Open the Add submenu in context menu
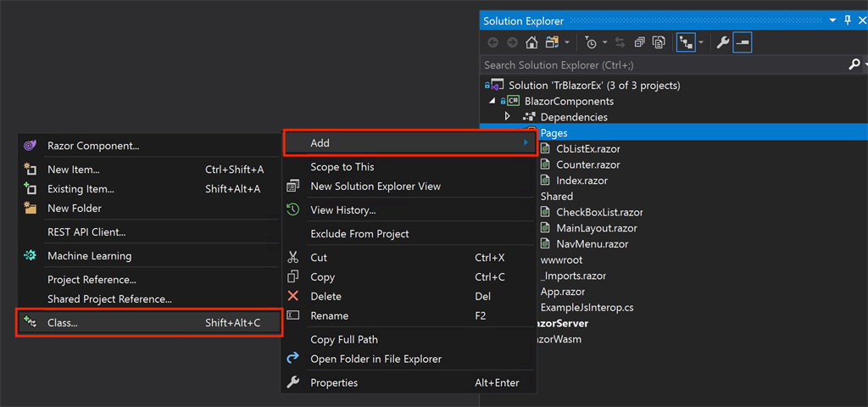The image size is (868, 407). point(409,142)
